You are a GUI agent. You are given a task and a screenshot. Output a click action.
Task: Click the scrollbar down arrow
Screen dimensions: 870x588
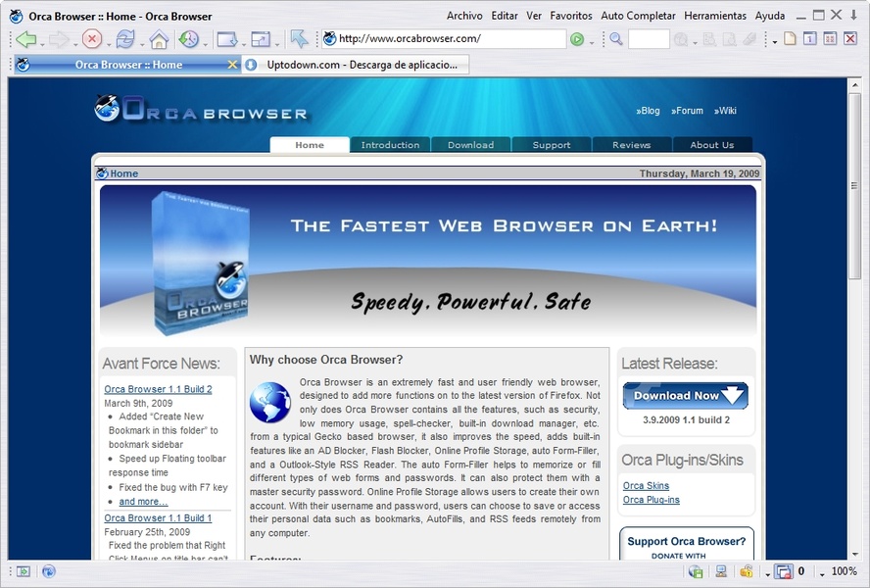click(x=854, y=554)
